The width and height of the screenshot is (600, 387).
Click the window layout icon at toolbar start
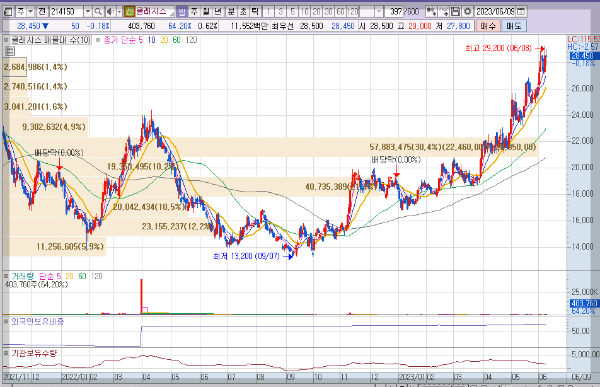click(x=8, y=12)
